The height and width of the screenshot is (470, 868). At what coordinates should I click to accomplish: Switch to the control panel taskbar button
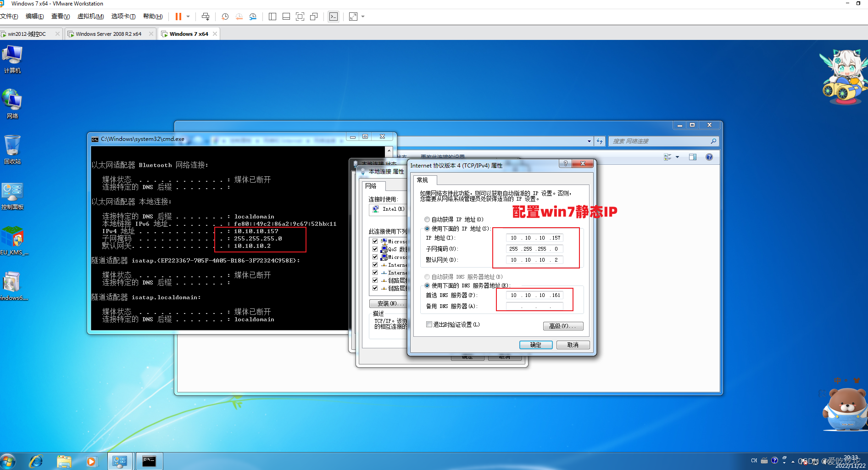point(120,461)
